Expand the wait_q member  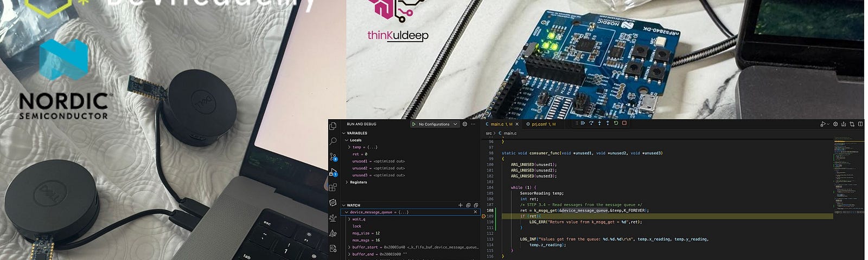(349, 219)
